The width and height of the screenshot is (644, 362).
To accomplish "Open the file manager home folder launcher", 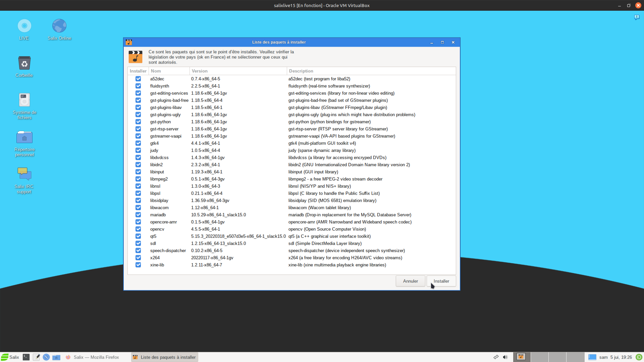I will [56, 357].
